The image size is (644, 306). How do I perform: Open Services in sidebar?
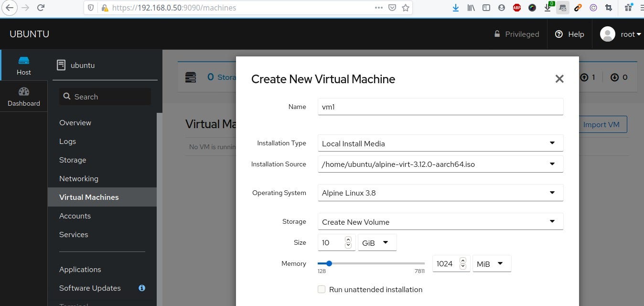point(74,234)
